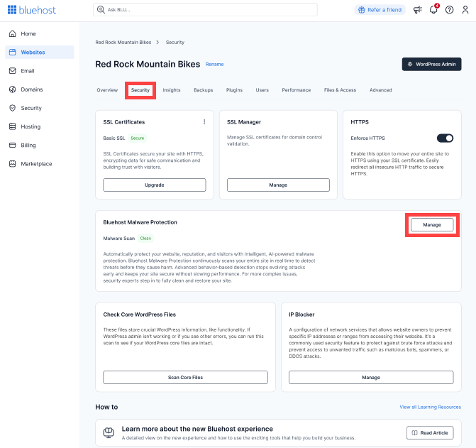The height and width of the screenshot is (448, 476).
Task: Open the notifications bell icon
Action: pyautogui.click(x=433, y=10)
